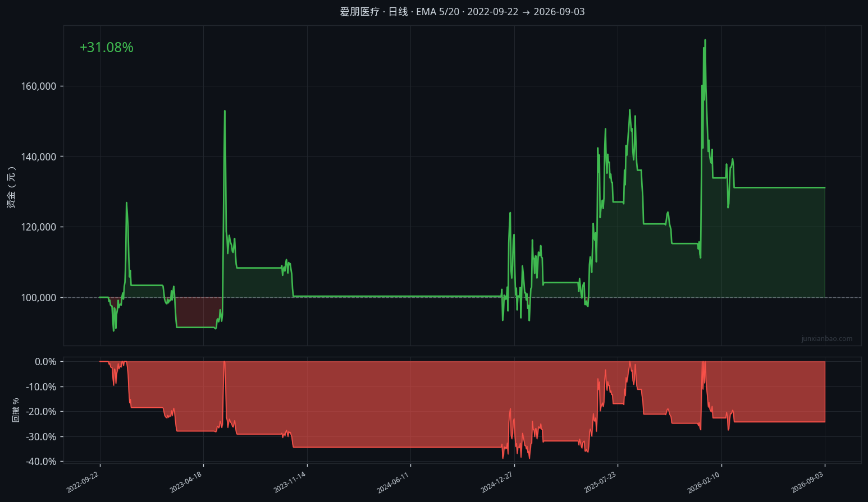Click the chart title 爱朋医疗 EMA 5/20
Image resolution: width=868 pixels, height=502 pixels.
pos(462,12)
